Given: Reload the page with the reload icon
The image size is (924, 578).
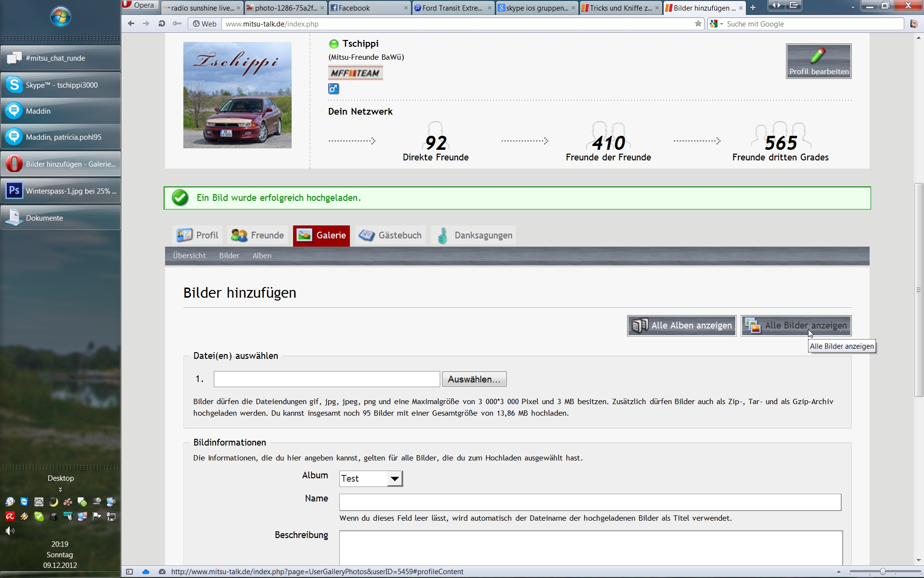Looking at the screenshot, I should [x=162, y=24].
